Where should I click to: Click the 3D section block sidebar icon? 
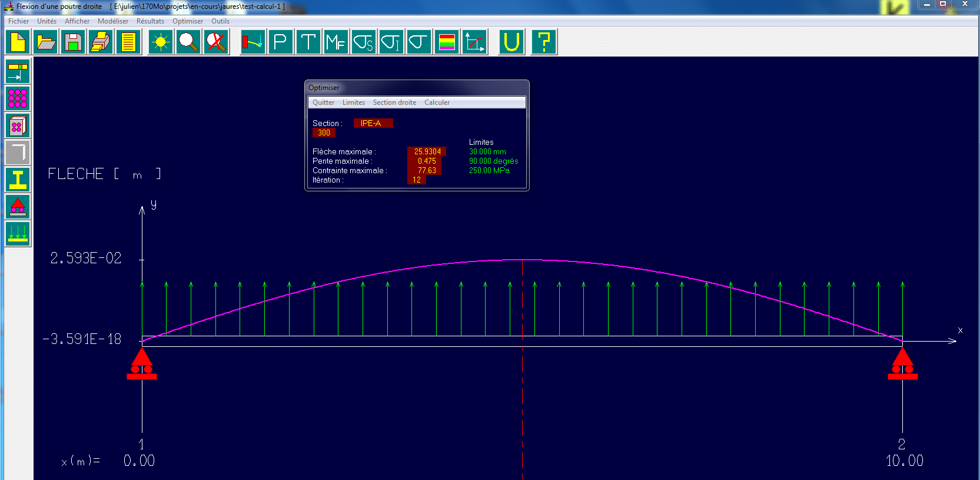18,126
